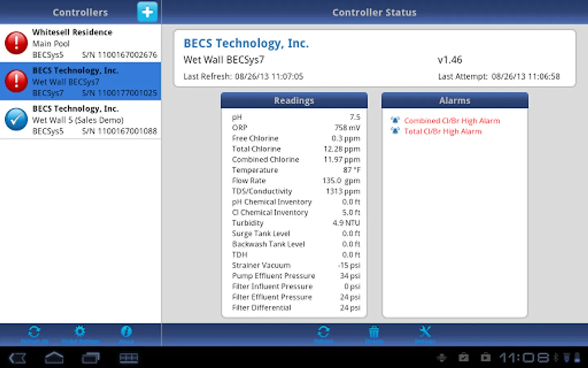588x368 pixels.
Task: Click the Total Chlorine 12.28 ppm row
Action: tap(296, 149)
